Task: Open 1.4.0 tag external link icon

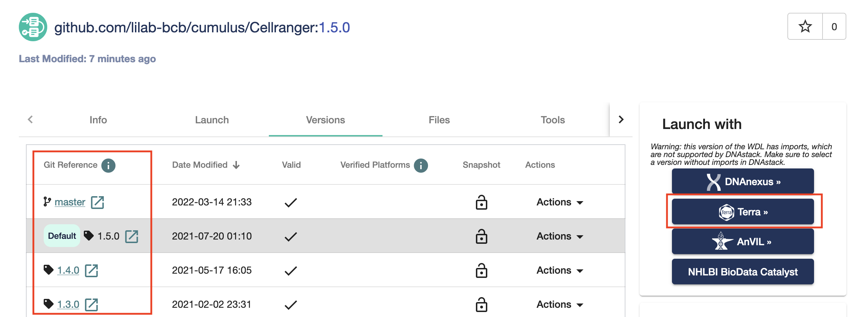Action: click(x=91, y=270)
